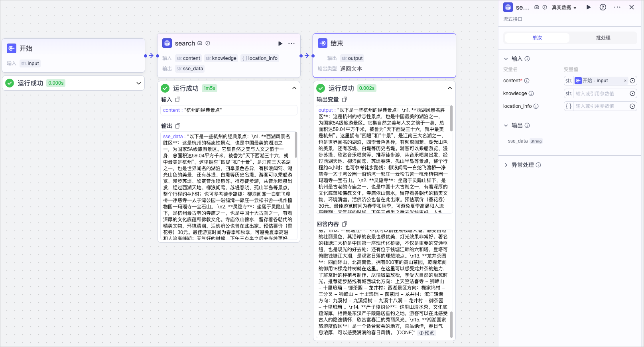644x347 pixels.
Task: Expand the start node run result
Action: tap(139, 83)
